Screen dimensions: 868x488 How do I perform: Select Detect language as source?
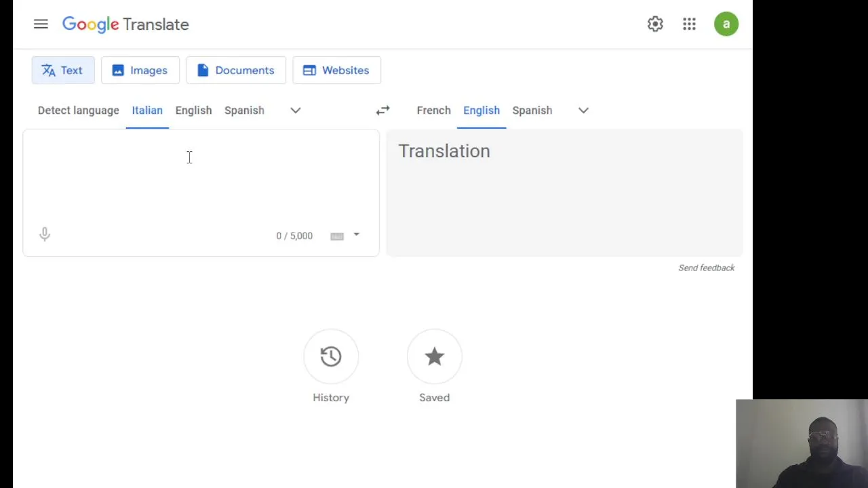pyautogui.click(x=79, y=110)
